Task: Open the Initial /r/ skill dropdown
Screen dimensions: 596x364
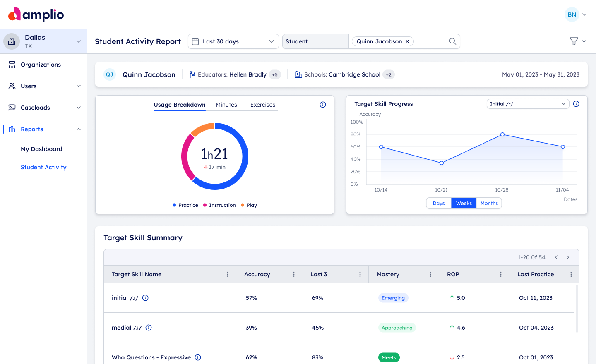Action: [528, 104]
